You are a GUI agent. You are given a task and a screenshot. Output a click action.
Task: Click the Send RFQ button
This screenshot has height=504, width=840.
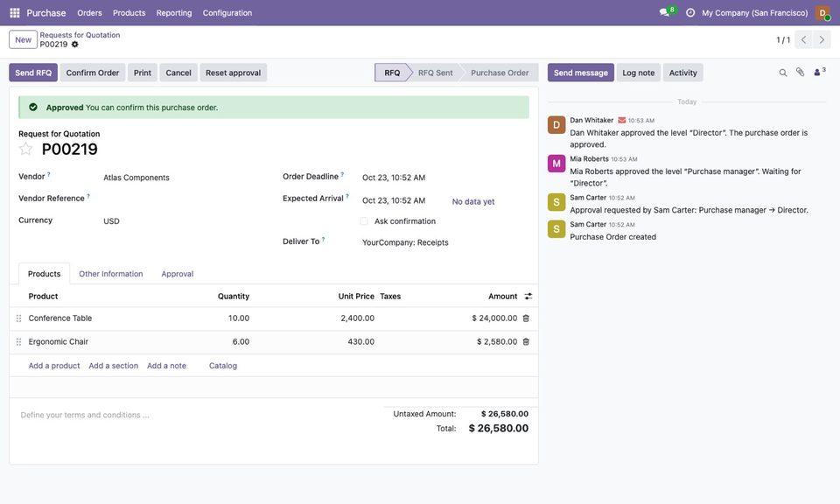33,73
